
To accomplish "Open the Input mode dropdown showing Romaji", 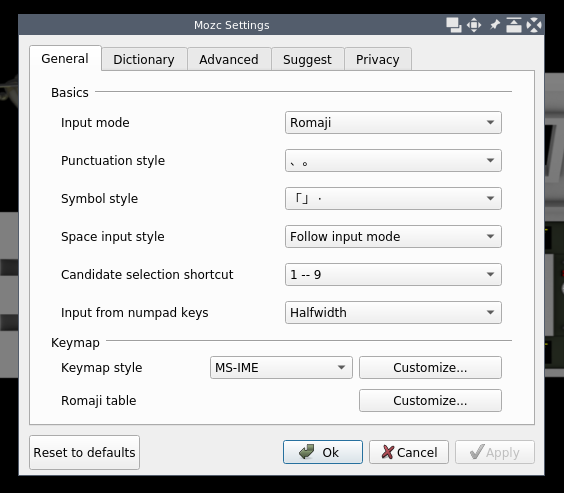I will pos(393,123).
